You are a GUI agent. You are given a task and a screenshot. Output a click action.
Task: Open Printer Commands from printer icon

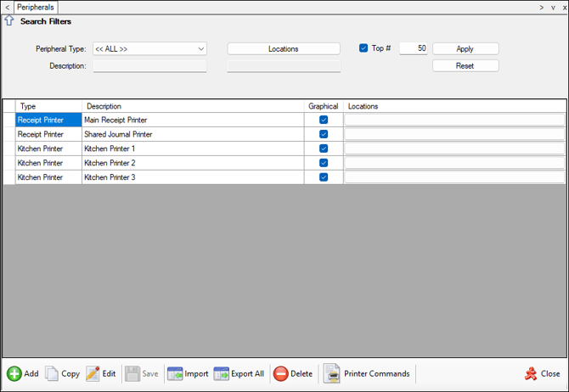tap(332, 373)
